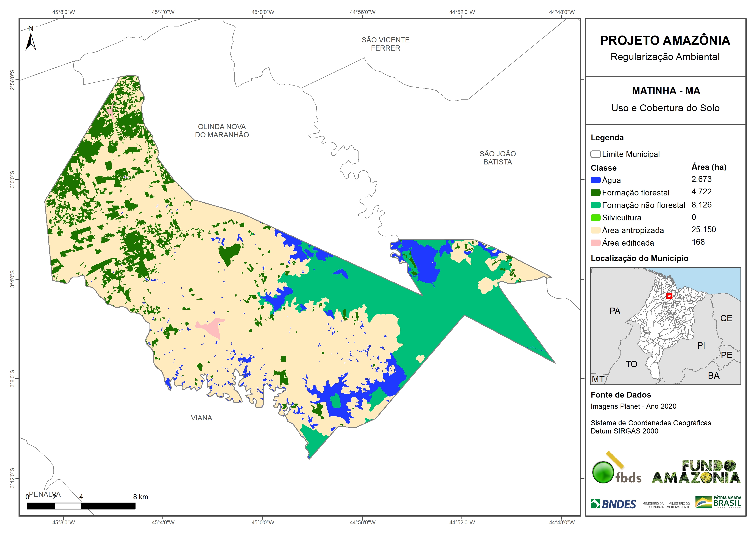Click the Ministério do Meio Ambiente logo
This screenshot has width=756, height=534.
point(678,505)
